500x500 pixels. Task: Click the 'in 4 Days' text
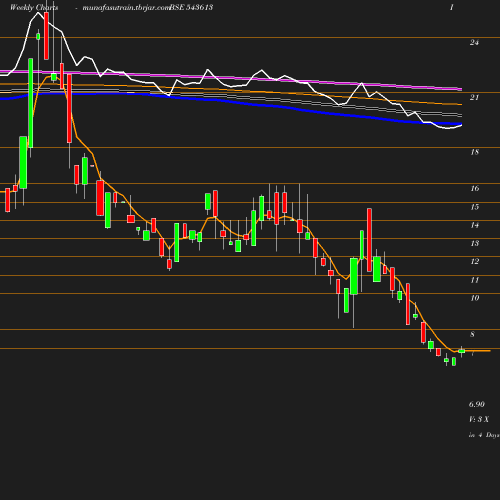click(484, 435)
